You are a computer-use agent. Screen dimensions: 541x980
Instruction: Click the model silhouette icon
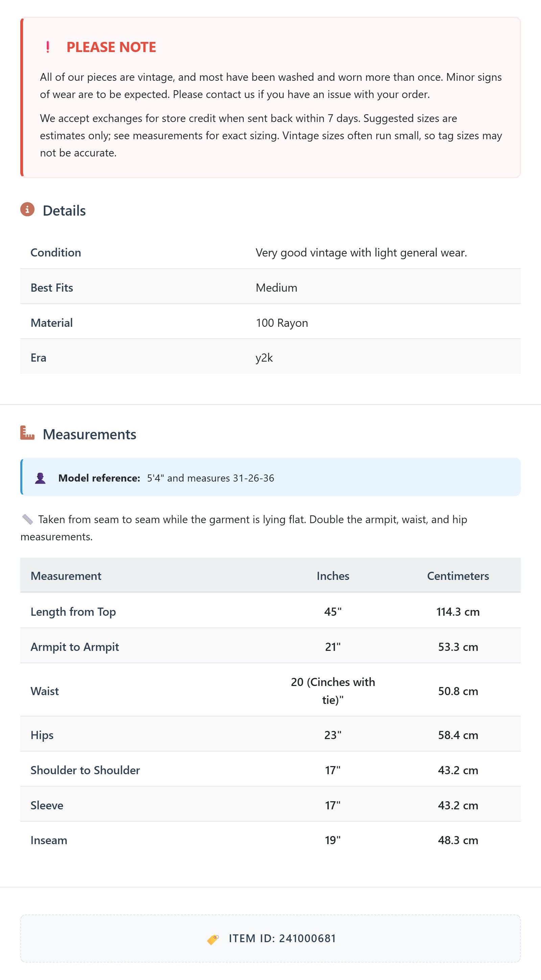tap(40, 478)
